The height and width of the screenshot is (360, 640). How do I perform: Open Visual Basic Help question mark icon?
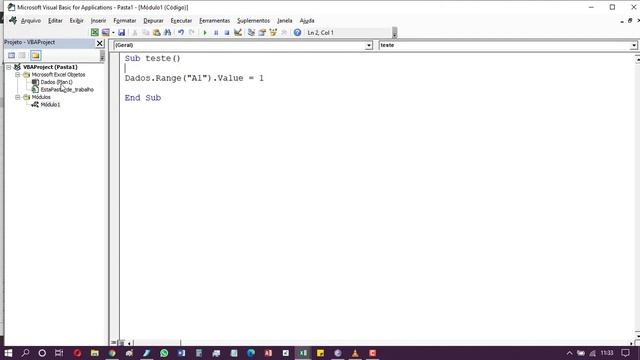pyautogui.click(x=297, y=32)
